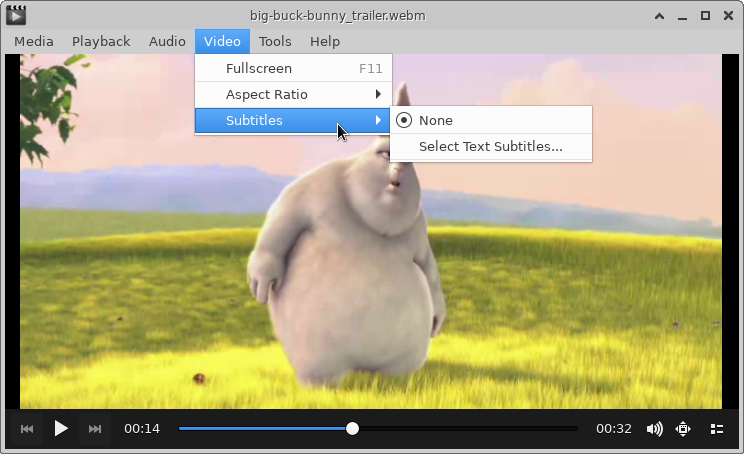The image size is (744, 454).
Task: Click the clapperboard app icon in title bar
Action: pyautogui.click(x=16, y=15)
